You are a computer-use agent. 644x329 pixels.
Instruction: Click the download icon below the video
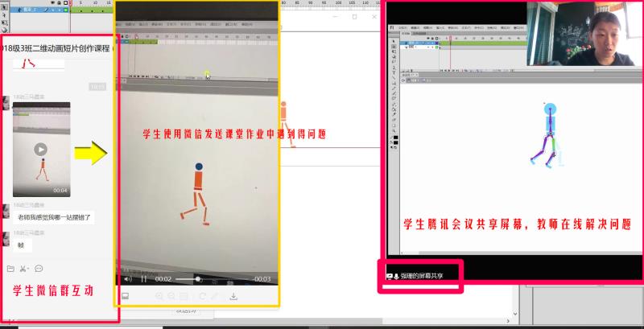coord(233,296)
